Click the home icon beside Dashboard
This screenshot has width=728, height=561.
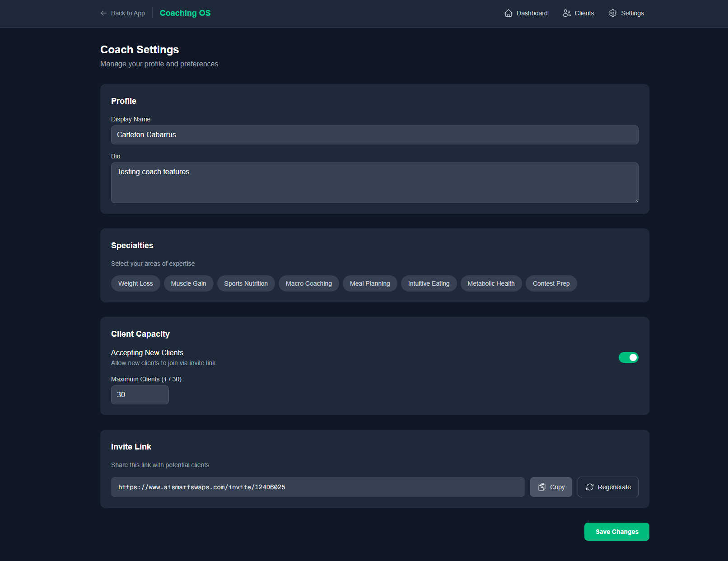[x=509, y=13]
